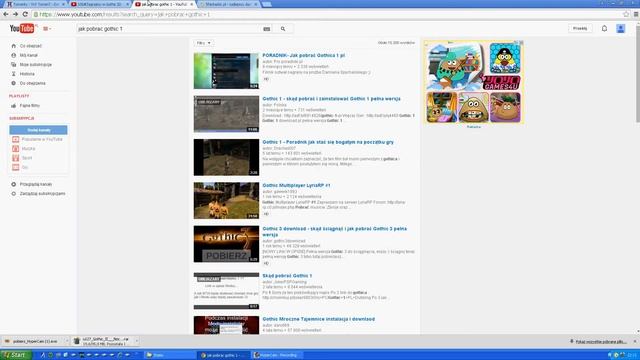Open the Windows Start button
This screenshot has width=640, height=360.
[15, 355]
